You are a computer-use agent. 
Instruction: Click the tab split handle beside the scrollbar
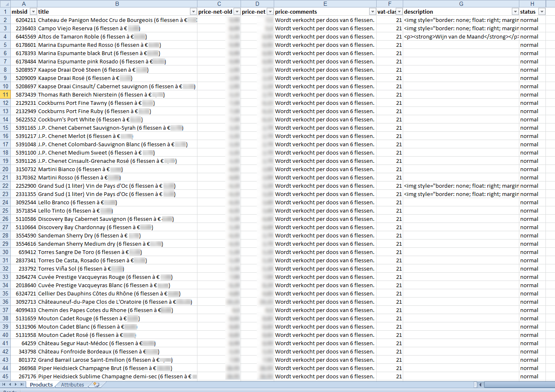[475, 385]
